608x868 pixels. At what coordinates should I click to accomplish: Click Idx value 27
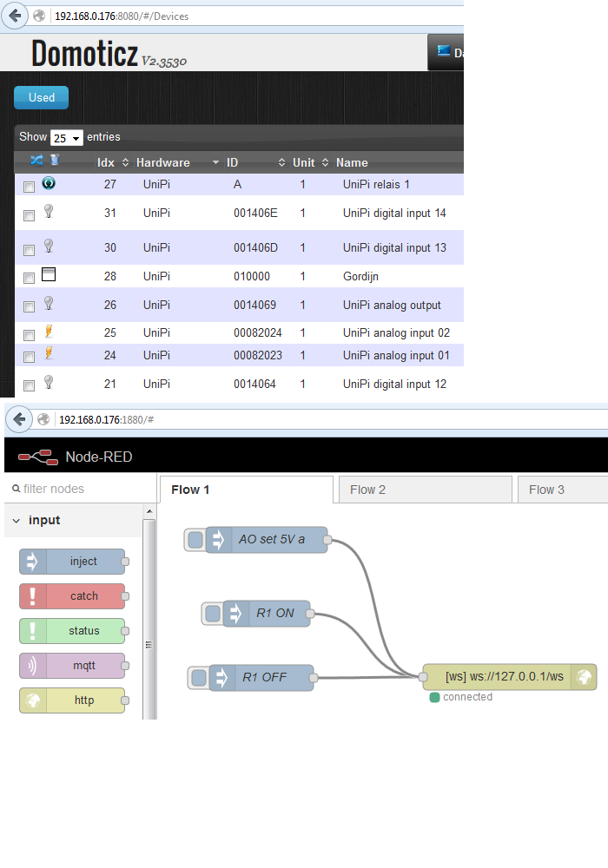click(x=110, y=184)
